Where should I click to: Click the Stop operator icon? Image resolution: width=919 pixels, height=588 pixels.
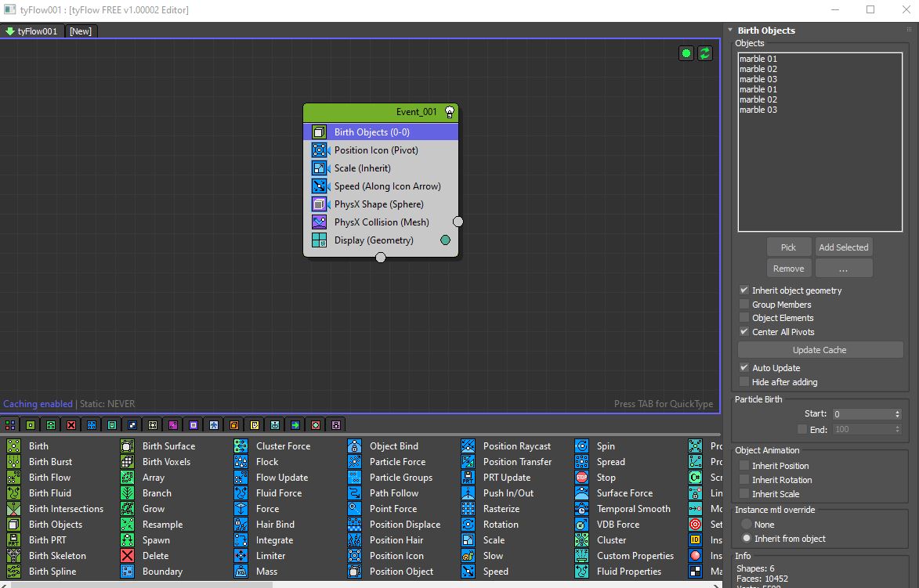(x=581, y=478)
